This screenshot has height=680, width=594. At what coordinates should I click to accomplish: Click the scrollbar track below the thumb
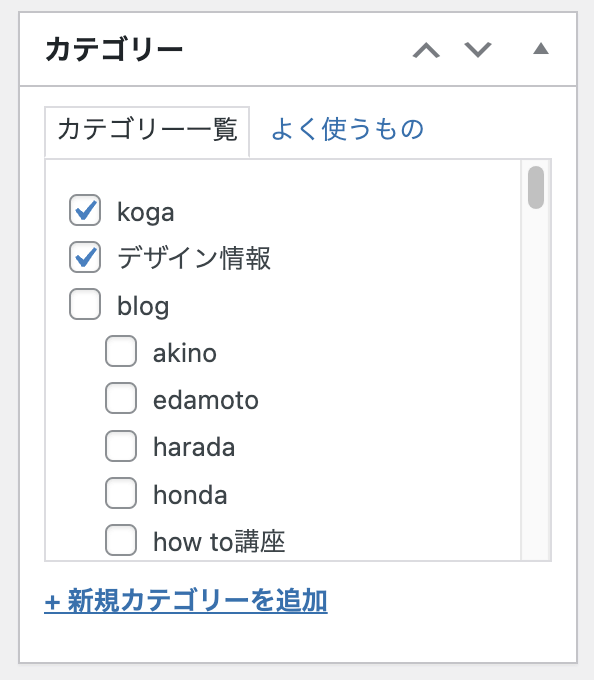536,386
